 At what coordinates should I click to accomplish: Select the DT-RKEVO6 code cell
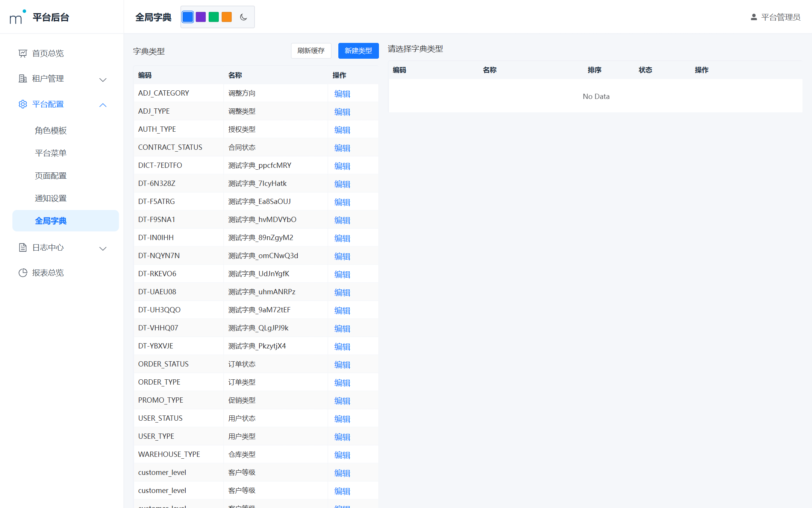(179, 274)
